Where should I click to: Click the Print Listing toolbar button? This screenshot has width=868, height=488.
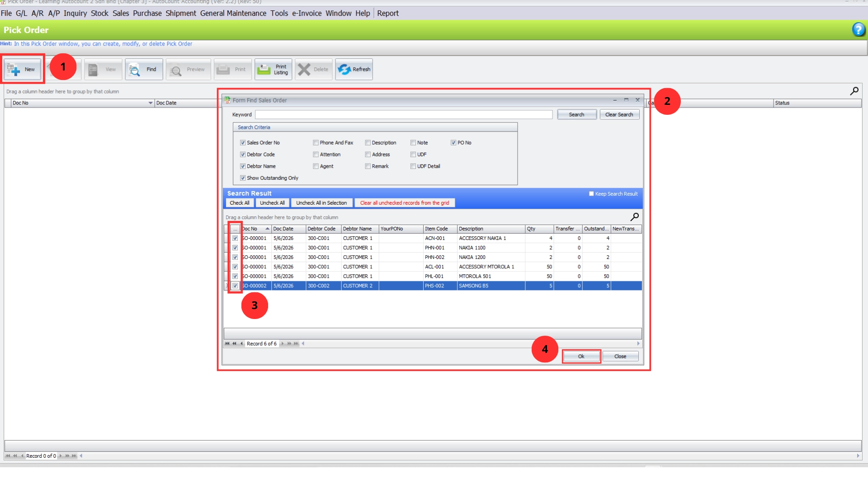tap(273, 69)
